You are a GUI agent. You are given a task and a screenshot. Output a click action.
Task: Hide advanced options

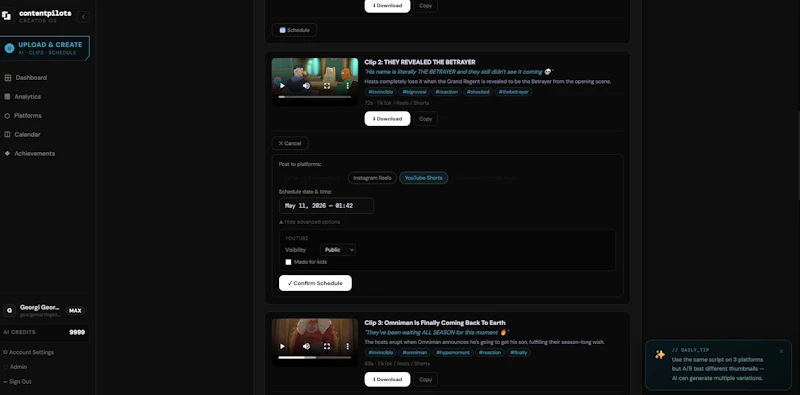pyautogui.click(x=310, y=222)
